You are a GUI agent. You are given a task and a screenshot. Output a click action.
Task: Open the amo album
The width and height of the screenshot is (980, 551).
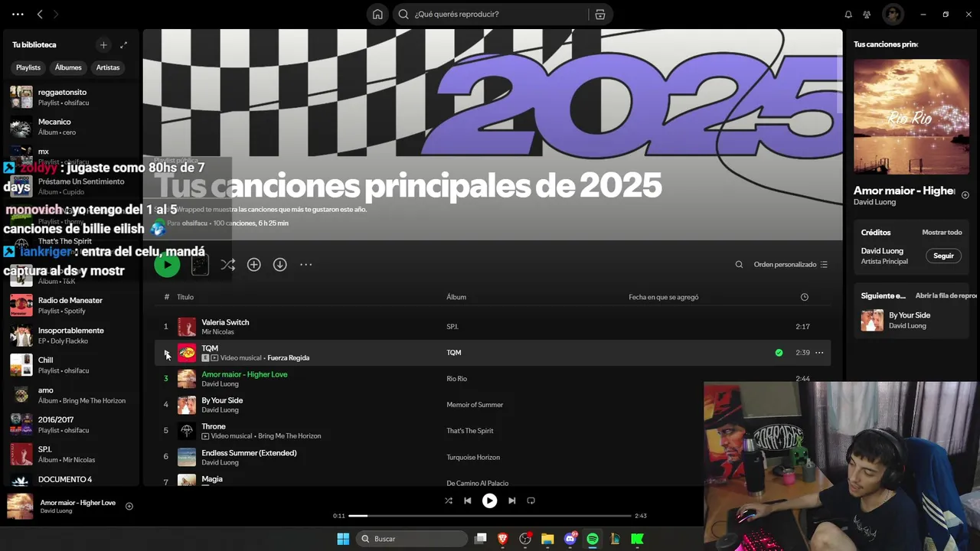click(73, 395)
